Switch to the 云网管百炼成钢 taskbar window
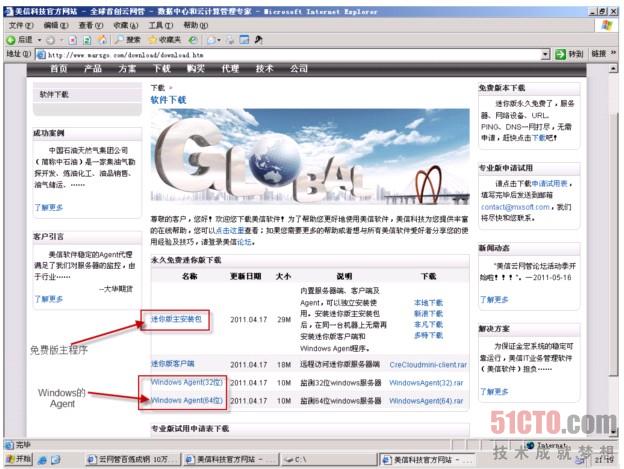Screen dimensions: 624x469 133,459
